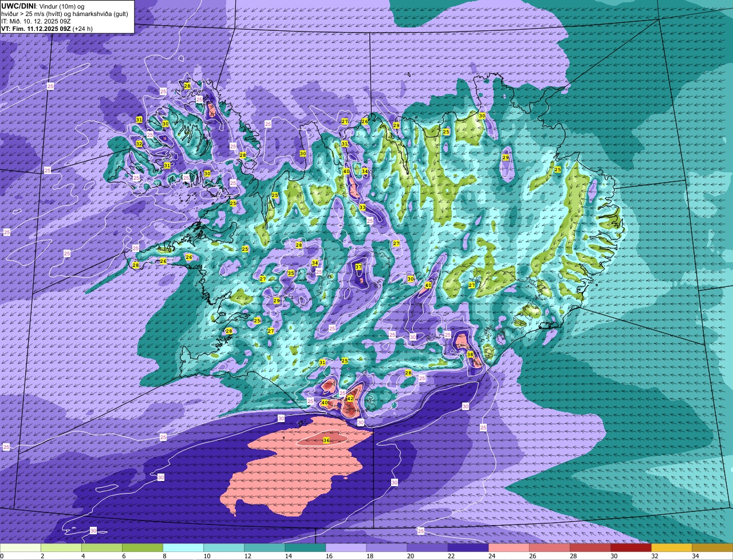
Task: Click the valid time line "VT: Fim. 11.12.2025 09Z (+24 h)"
Action: coord(47,28)
